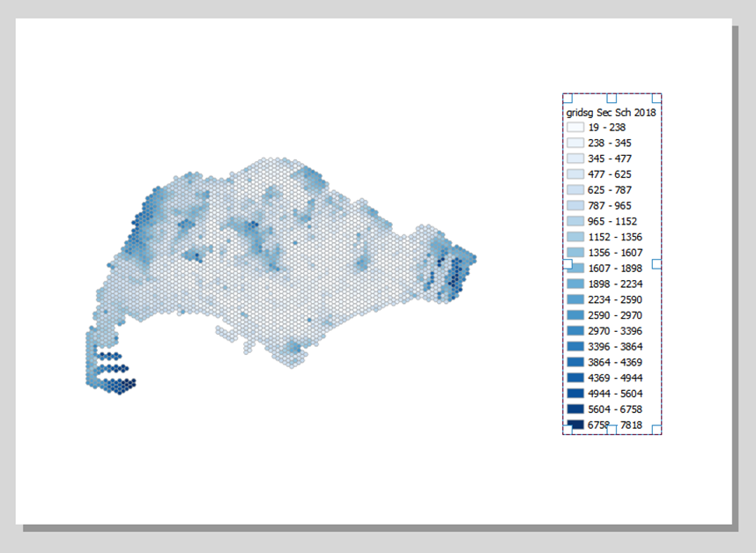Click the left-middle resize handle of the legend

coord(567,263)
